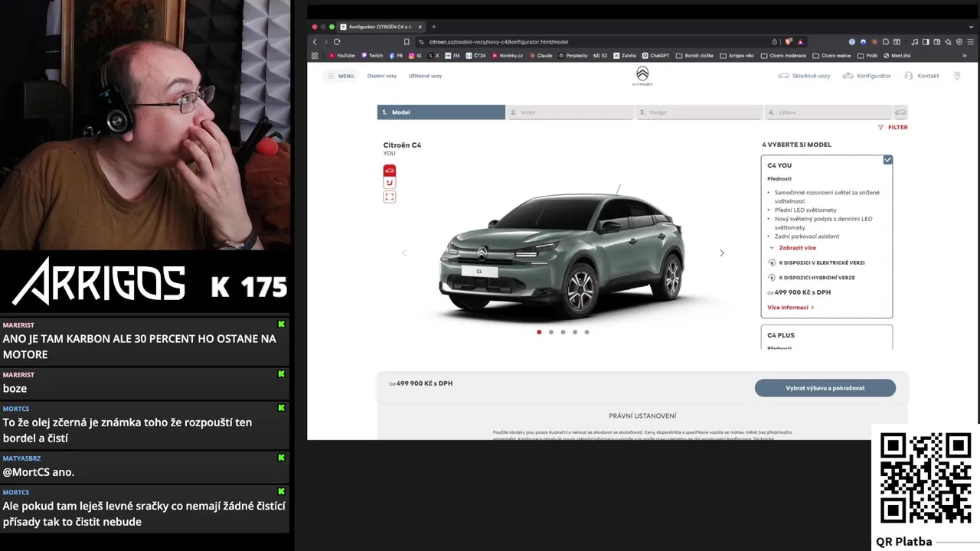Go back in the browser
Screen dimensions: 980x551
pos(315,41)
